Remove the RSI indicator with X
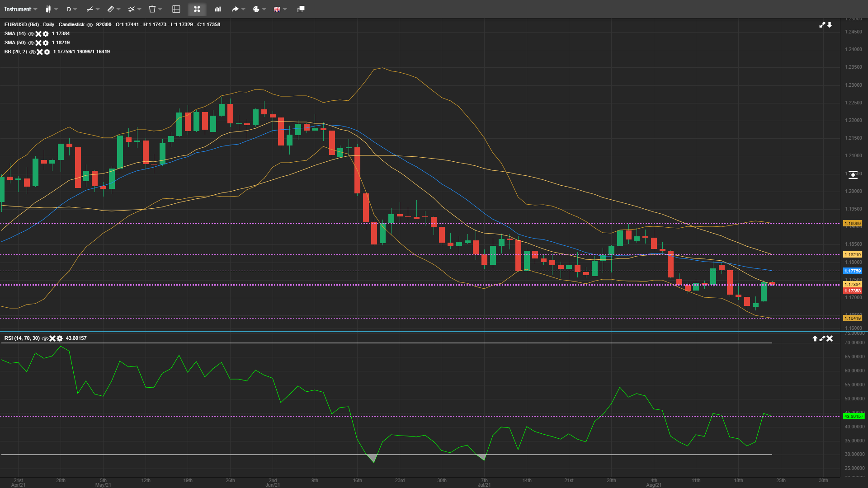 click(52, 338)
